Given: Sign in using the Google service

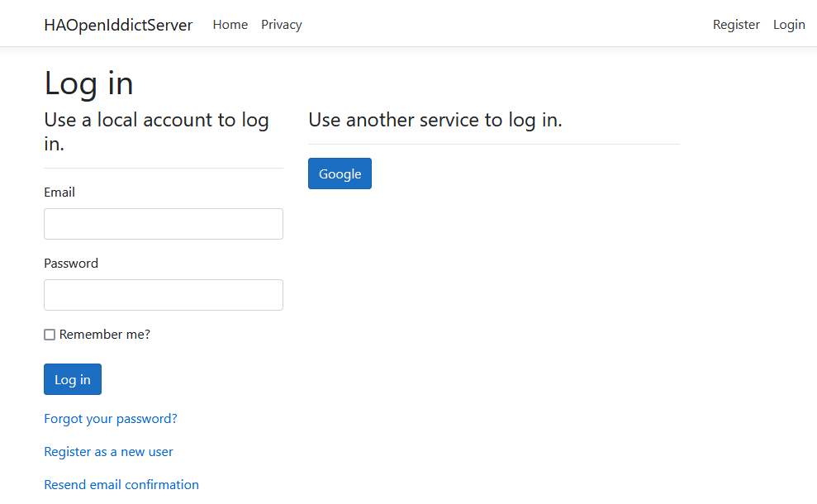Looking at the screenshot, I should (x=340, y=173).
